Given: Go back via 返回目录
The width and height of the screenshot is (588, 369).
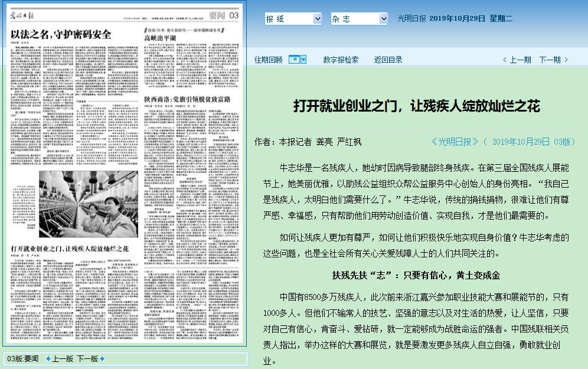Looking at the screenshot, I should pos(388,60).
